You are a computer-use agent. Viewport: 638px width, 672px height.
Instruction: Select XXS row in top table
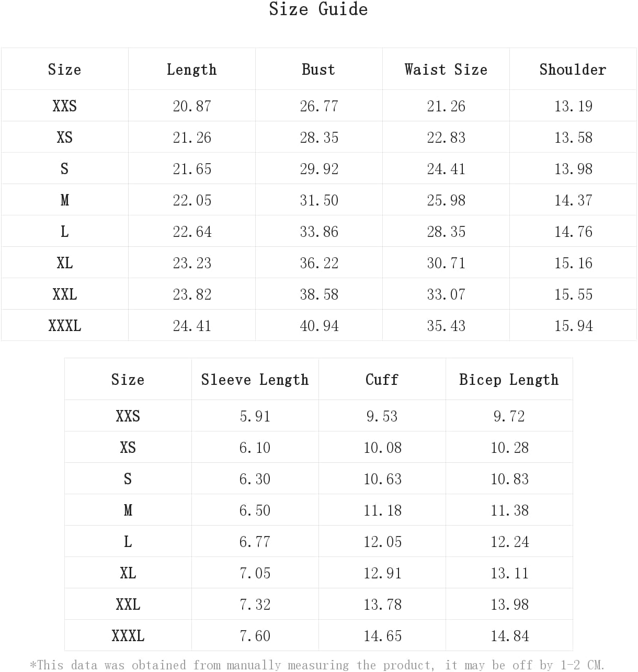point(65,106)
